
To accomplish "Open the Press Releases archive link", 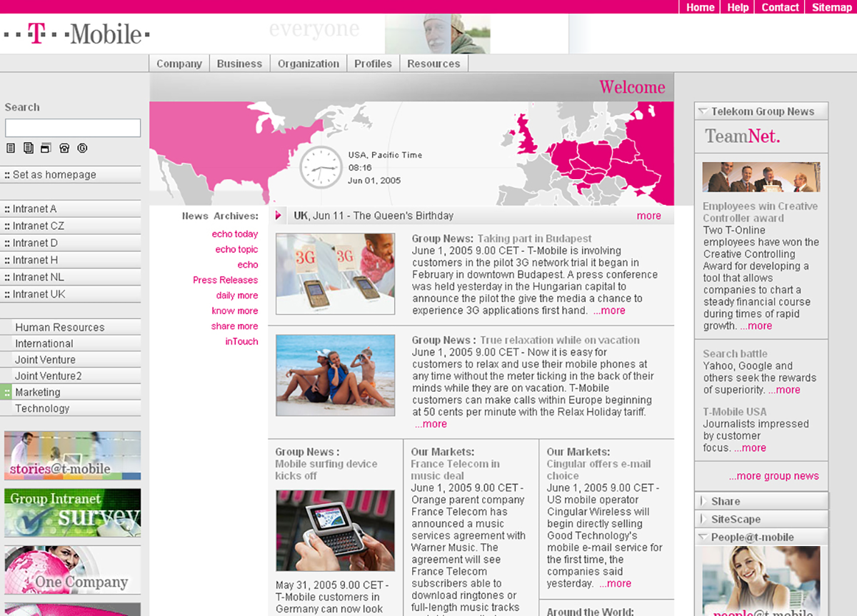I will click(225, 280).
